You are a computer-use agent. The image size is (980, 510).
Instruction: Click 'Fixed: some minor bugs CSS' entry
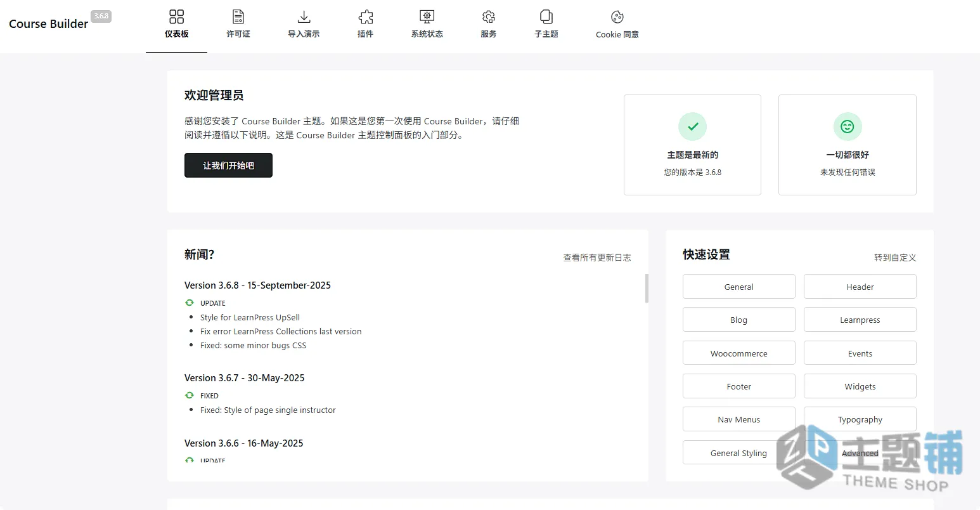(253, 345)
